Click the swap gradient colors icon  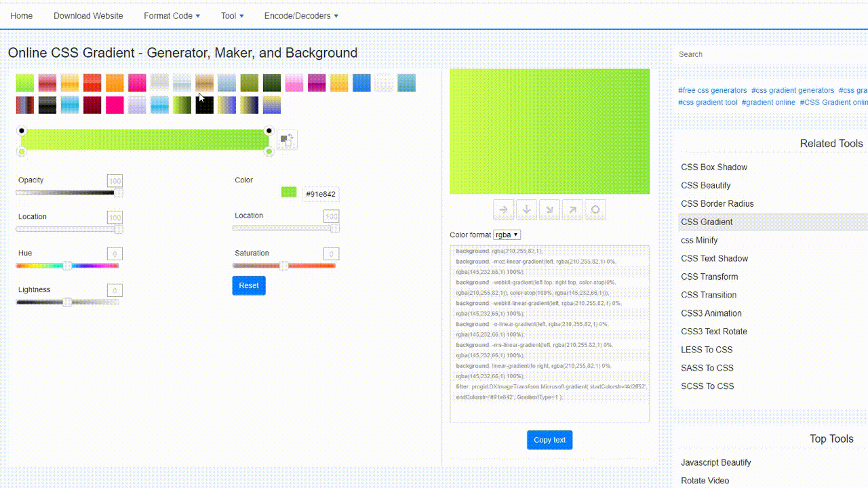click(x=287, y=140)
